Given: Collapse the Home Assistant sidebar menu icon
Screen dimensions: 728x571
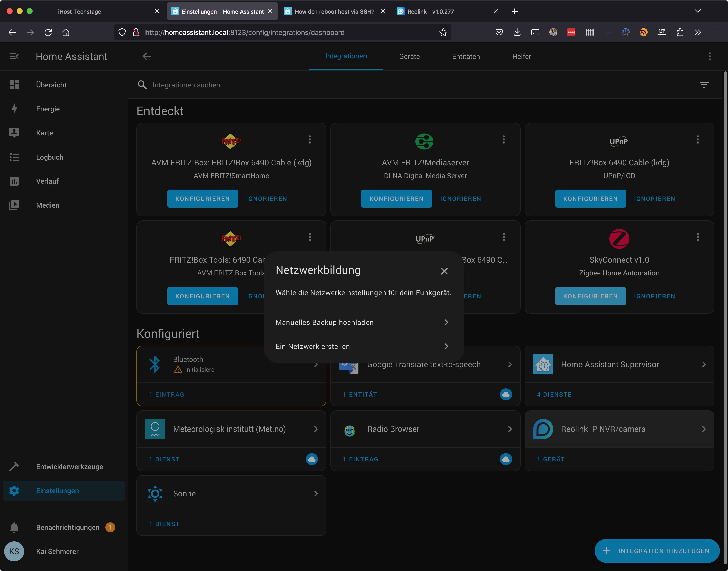Looking at the screenshot, I should click(x=14, y=56).
